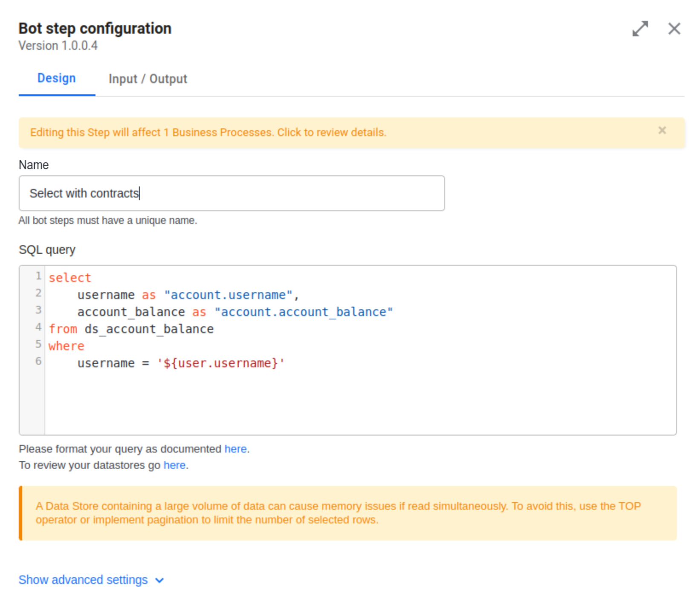Review the affected Business Processes details
700x613 pixels.
208,133
